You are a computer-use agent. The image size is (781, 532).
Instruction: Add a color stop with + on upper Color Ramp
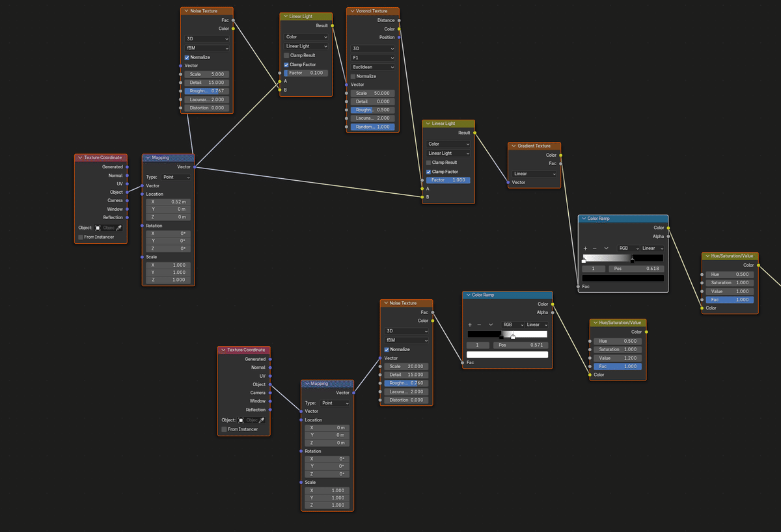tap(585, 248)
